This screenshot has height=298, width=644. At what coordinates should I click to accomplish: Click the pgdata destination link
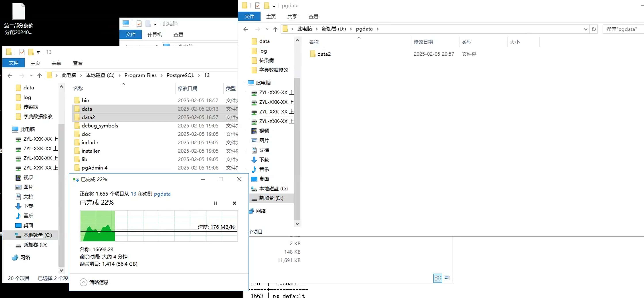(x=162, y=194)
